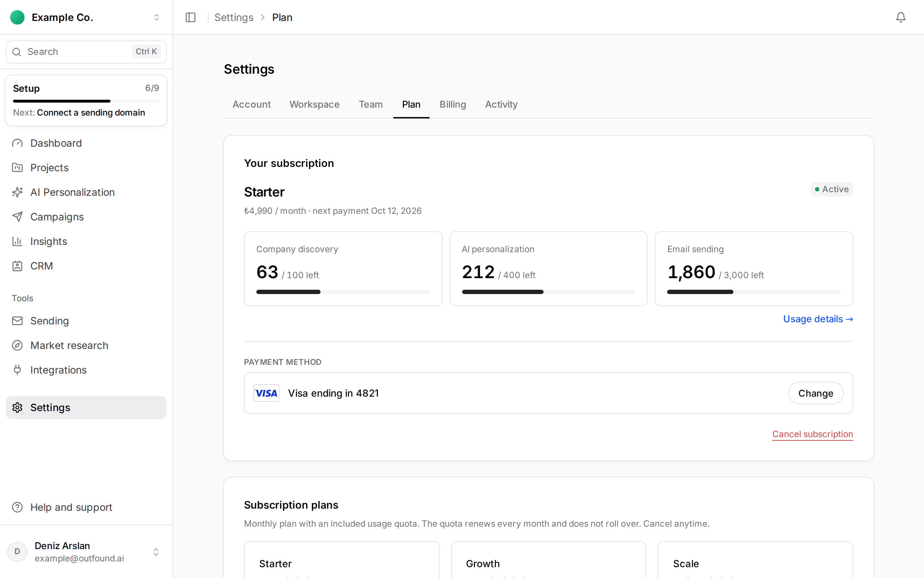Image resolution: width=924 pixels, height=578 pixels.
Task: Click the search magnifier icon
Action: [x=16, y=52]
